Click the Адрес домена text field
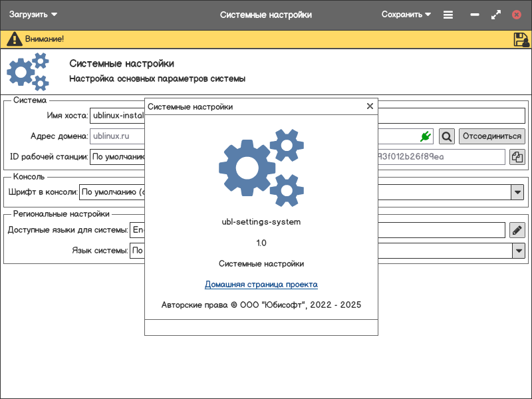 [x=117, y=136]
